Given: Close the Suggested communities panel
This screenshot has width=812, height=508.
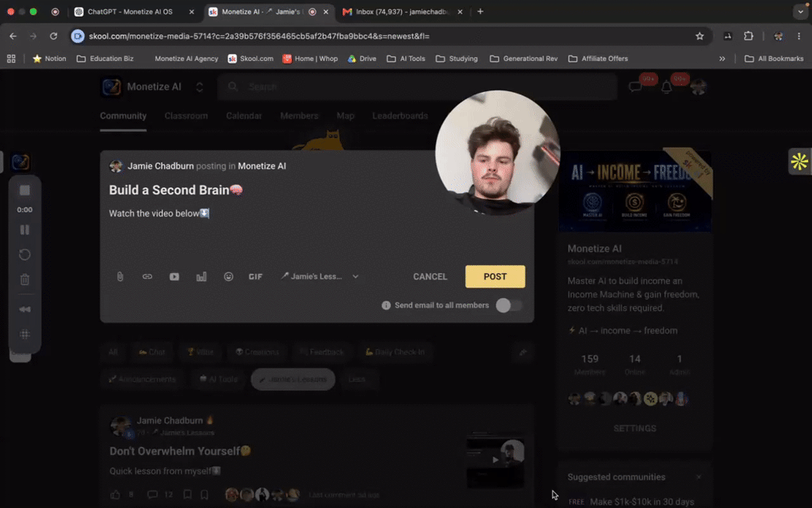Looking at the screenshot, I should coord(699,477).
